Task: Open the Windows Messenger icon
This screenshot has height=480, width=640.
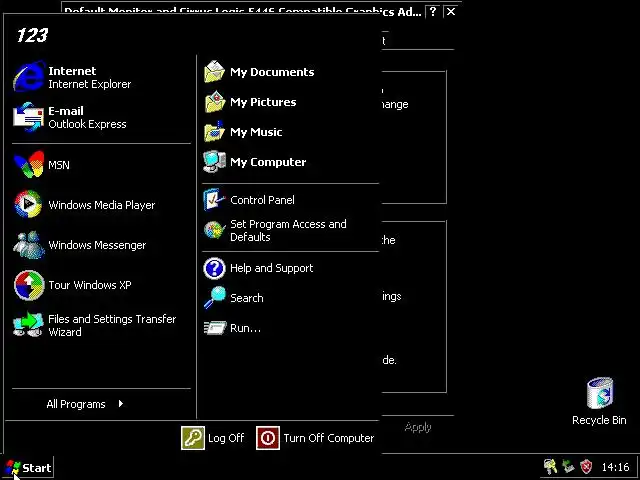Action: point(29,244)
